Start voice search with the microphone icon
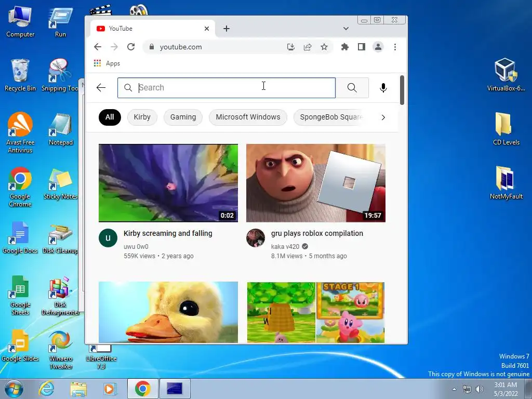This screenshot has width=532, height=399. (383, 87)
